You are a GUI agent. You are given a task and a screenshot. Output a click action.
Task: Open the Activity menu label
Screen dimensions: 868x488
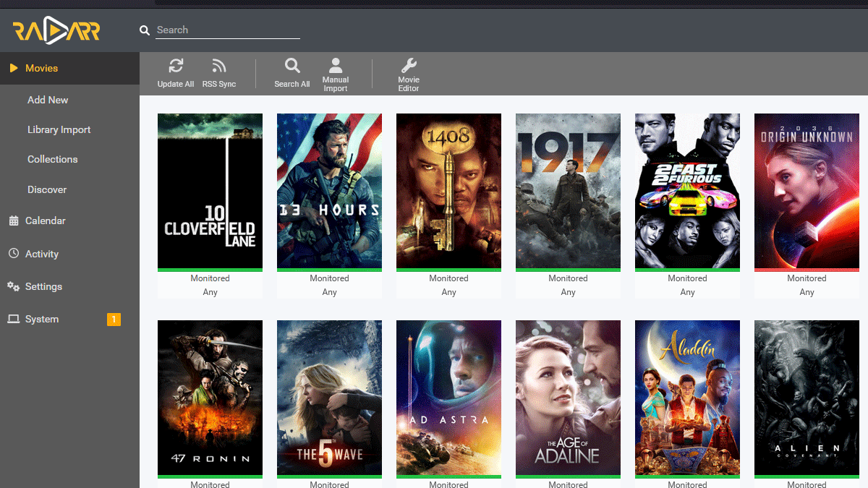pos(42,254)
